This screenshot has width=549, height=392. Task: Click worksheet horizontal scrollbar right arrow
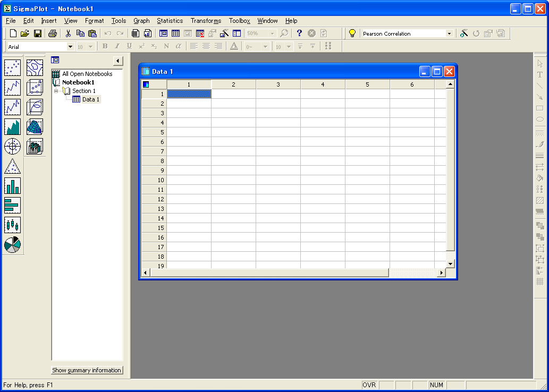tap(442, 272)
